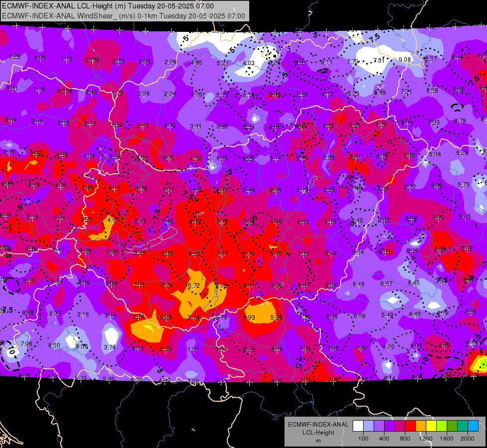Click the wind shear value 1.25
The height and width of the screenshot is (448, 487).
14,57
